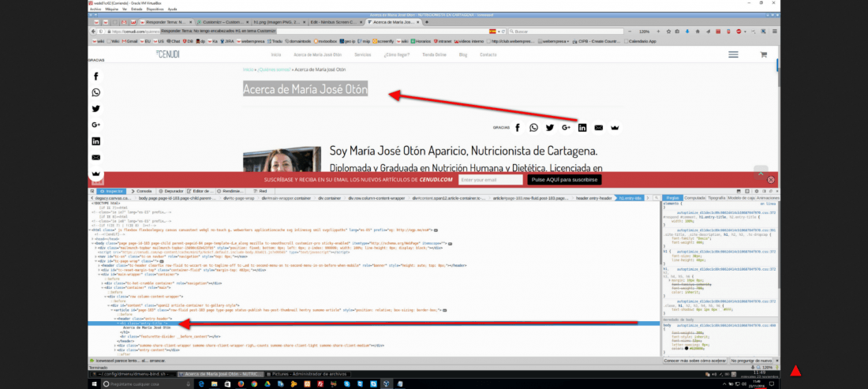Share via Twitter in the left sidebar
Viewport: 868px width, 389px height.
coord(96,109)
